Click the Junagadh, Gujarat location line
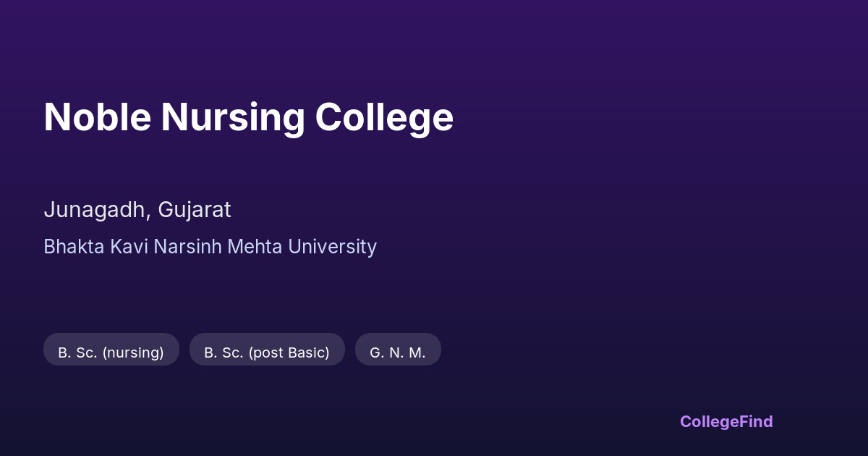This screenshot has height=456, width=868. (137, 210)
